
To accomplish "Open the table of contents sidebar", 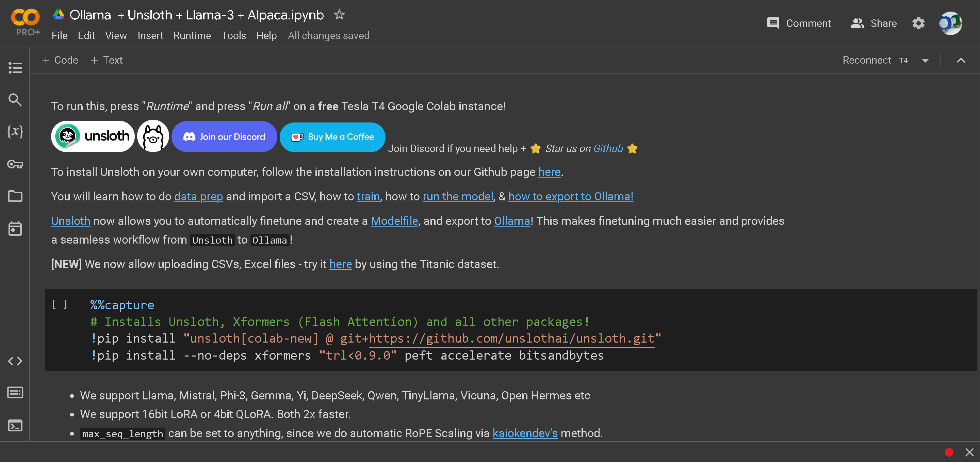I will [x=15, y=68].
